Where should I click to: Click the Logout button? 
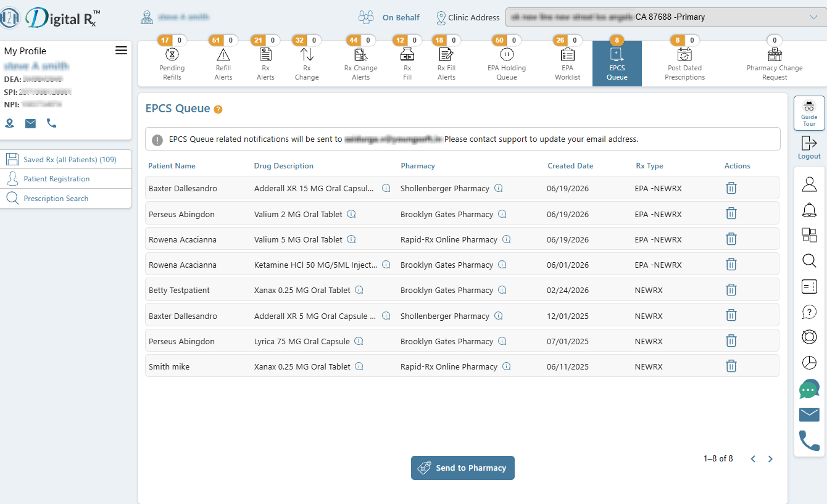coord(809,148)
